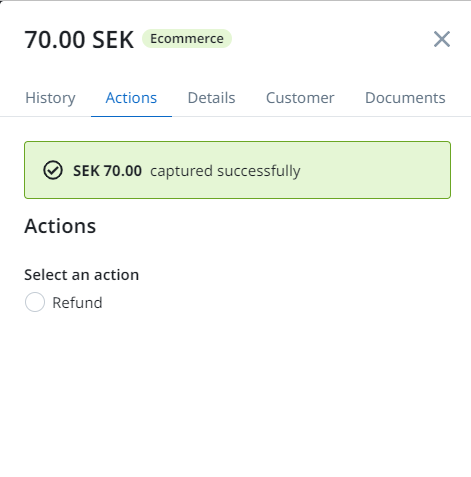Click the Actions section heading
The height and width of the screenshot is (477, 471).
click(60, 226)
